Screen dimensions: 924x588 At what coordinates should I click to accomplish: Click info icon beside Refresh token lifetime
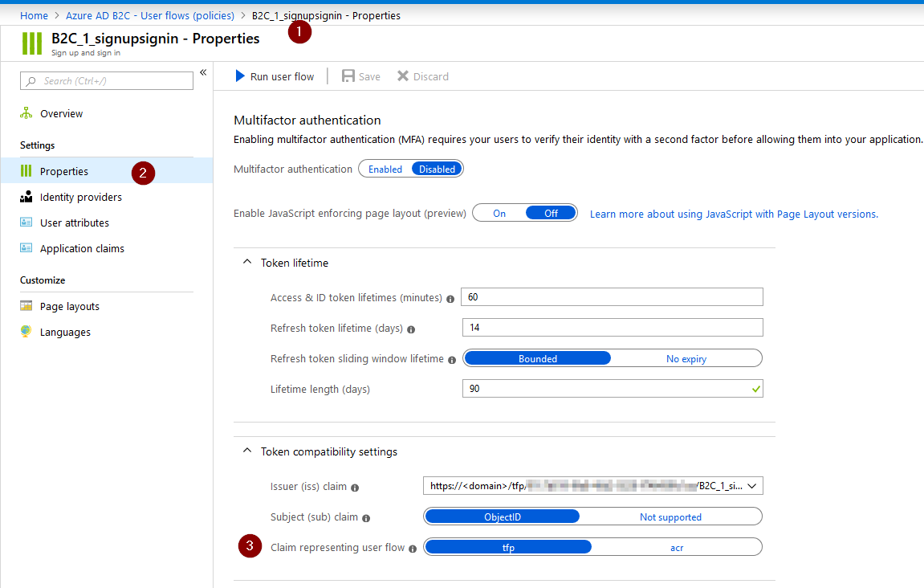411,329
